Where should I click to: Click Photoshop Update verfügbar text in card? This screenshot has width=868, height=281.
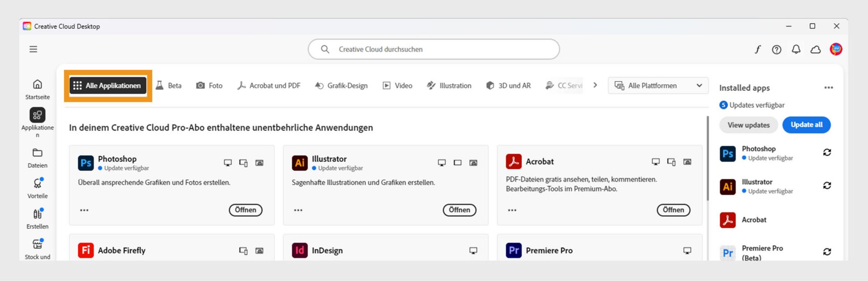[x=127, y=168]
